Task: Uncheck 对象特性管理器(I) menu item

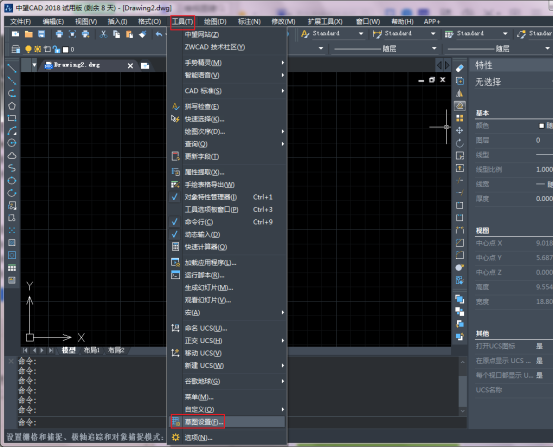Action: click(x=227, y=197)
